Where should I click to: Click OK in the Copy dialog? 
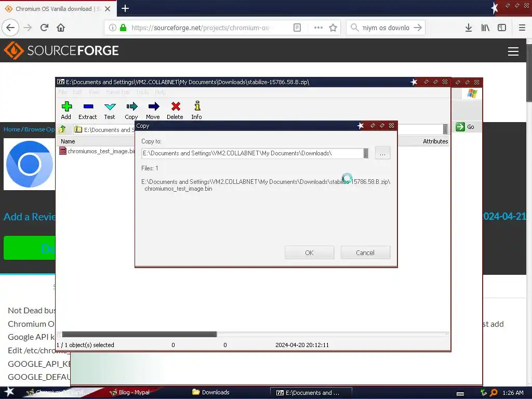tap(309, 252)
